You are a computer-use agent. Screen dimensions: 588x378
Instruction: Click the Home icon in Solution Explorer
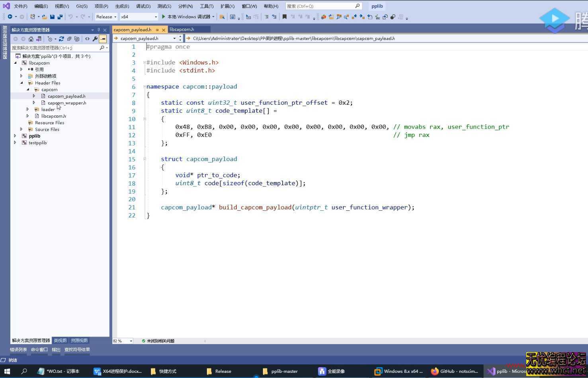[31, 39]
